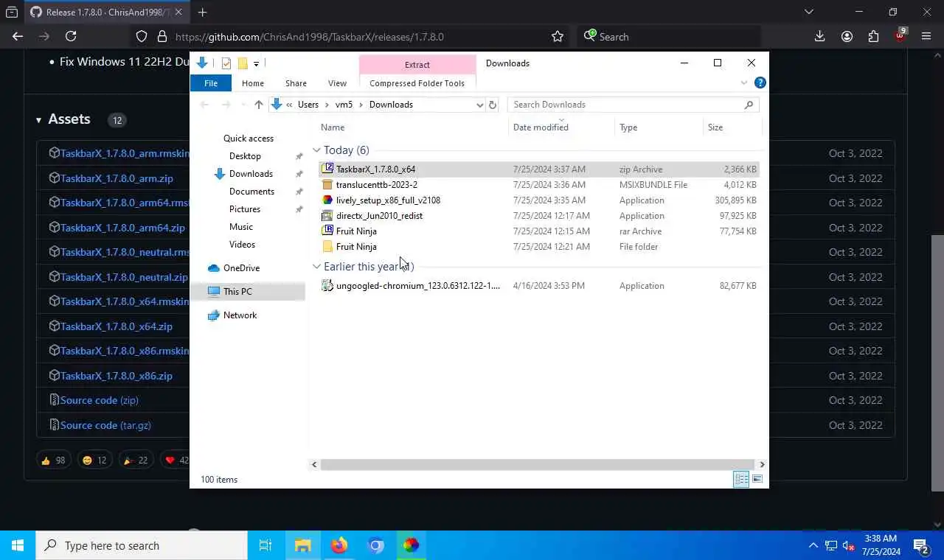Click the Properties quick access toolbar icon in Explorer

226,63
